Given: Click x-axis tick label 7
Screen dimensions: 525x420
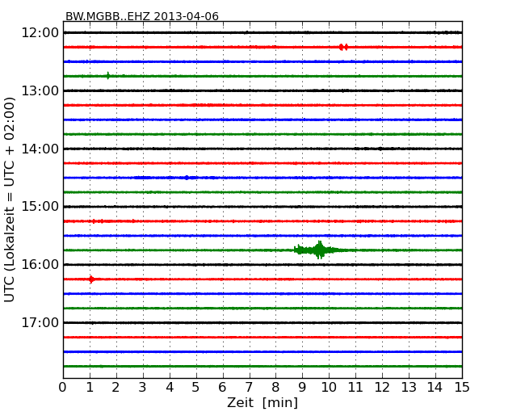Looking at the screenshot, I should tap(249, 388).
